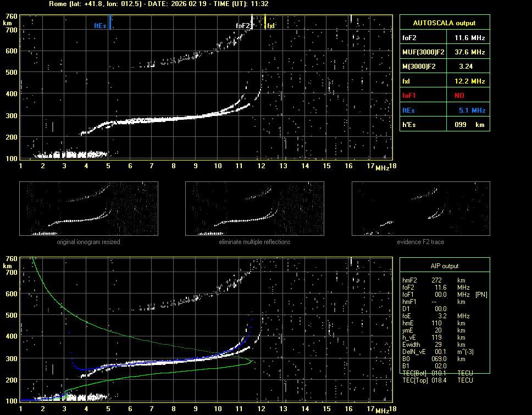532x415 pixels.
Task: Click the yellow fxI marker on top axis
Action: click(265, 23)
